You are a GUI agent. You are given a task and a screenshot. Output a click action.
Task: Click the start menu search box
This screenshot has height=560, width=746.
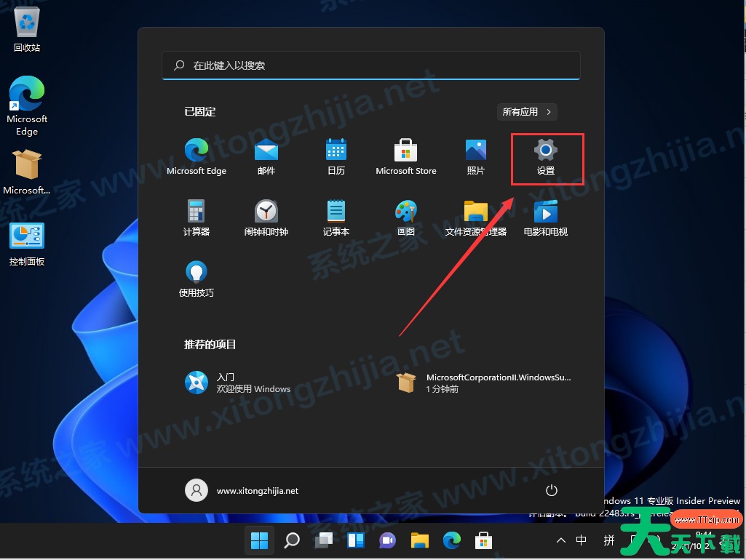pos(371,65)
